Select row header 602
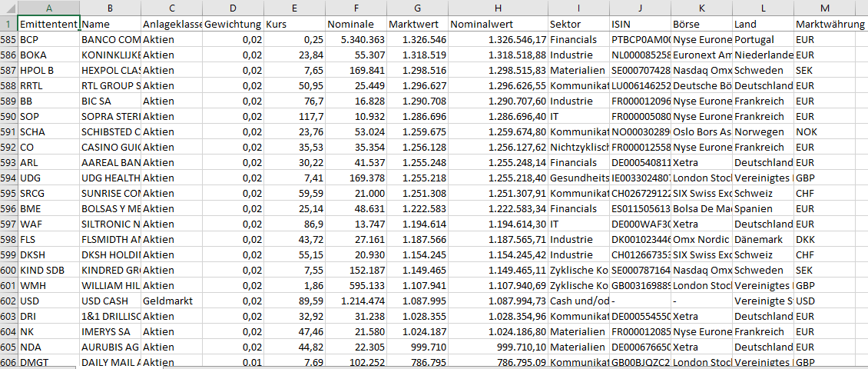 9,301
